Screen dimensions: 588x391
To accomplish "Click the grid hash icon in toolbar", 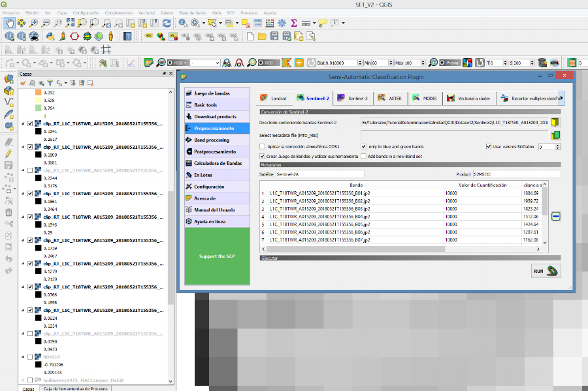I will point(106,50).
